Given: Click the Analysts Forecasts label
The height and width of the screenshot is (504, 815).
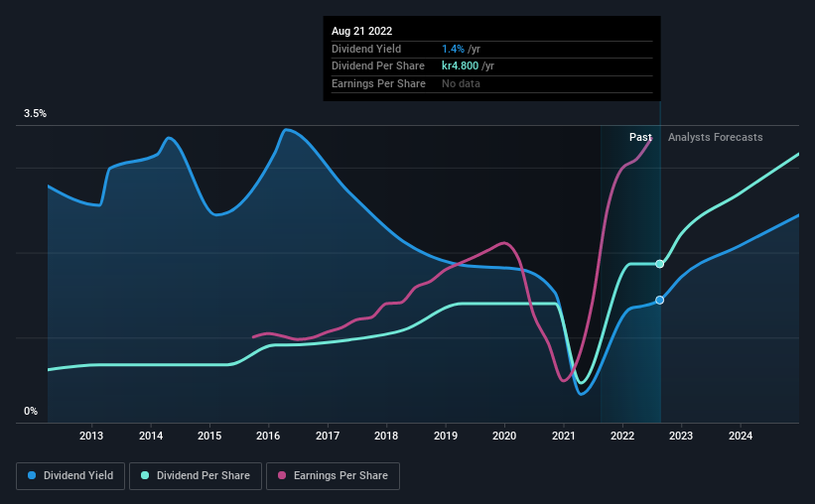Looking at the screenshot, I should [715, 137].
